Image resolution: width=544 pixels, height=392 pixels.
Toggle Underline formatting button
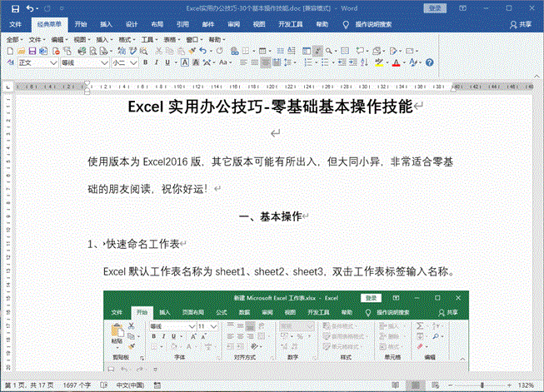click(167, 62)
